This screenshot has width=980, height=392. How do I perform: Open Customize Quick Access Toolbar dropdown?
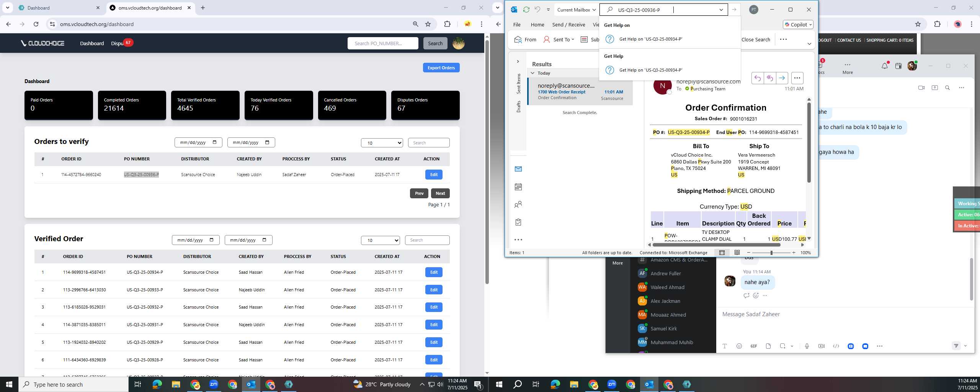(548, 10)
